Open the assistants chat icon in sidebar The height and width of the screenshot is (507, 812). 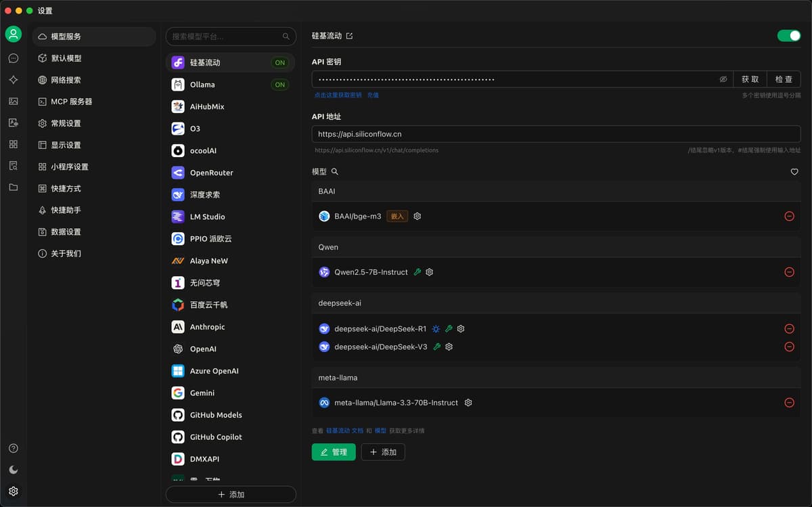tap(14, 58)
